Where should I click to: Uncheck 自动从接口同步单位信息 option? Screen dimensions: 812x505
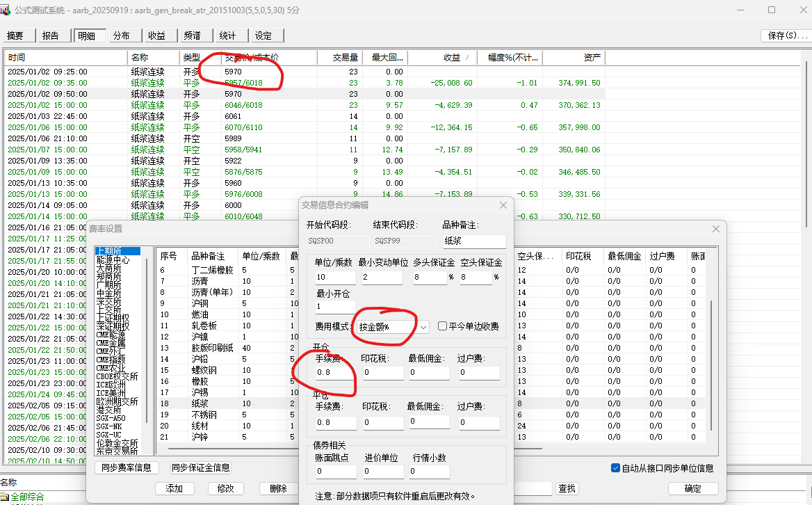(615, 468)
